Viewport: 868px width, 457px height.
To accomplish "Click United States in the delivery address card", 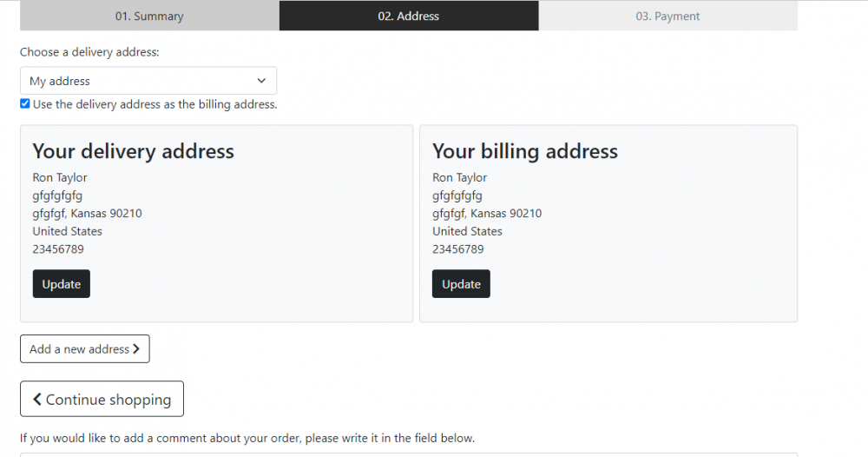I will 68,231.
